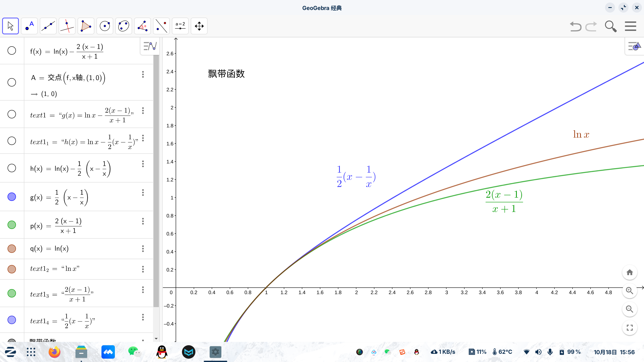This screenshot has width=644, height=362.
Task: Select the Angle tool
Action: coord(143,26)
